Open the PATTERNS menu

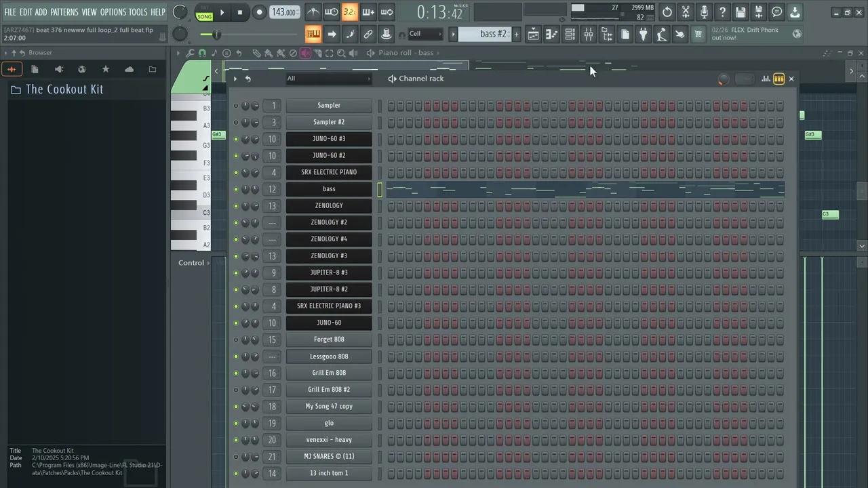point(64,12)
